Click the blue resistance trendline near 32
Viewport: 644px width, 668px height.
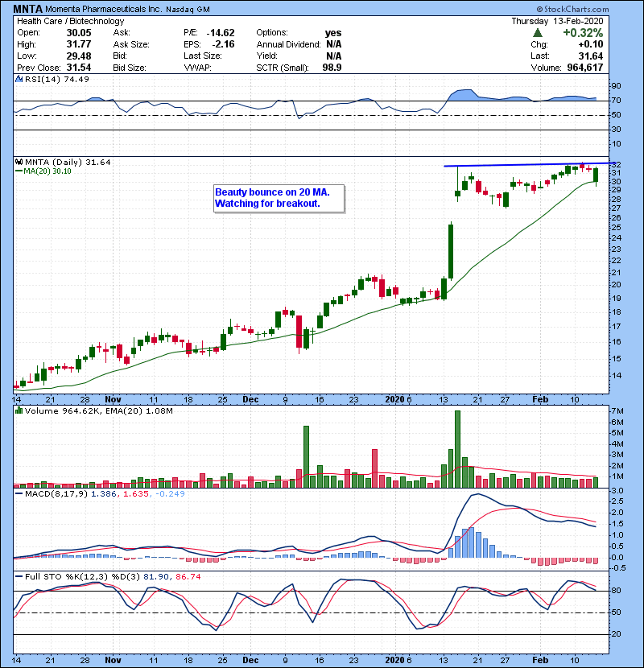pyautogui.click(x=529, y=164)
